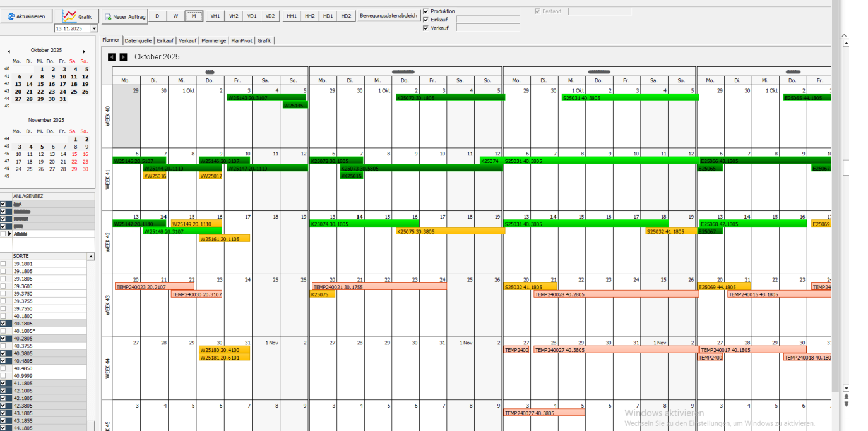Image resolution: width=868 pixels, height=431 pixels.
Task: Go to next month in Planner header
Action: click(123, 57)
